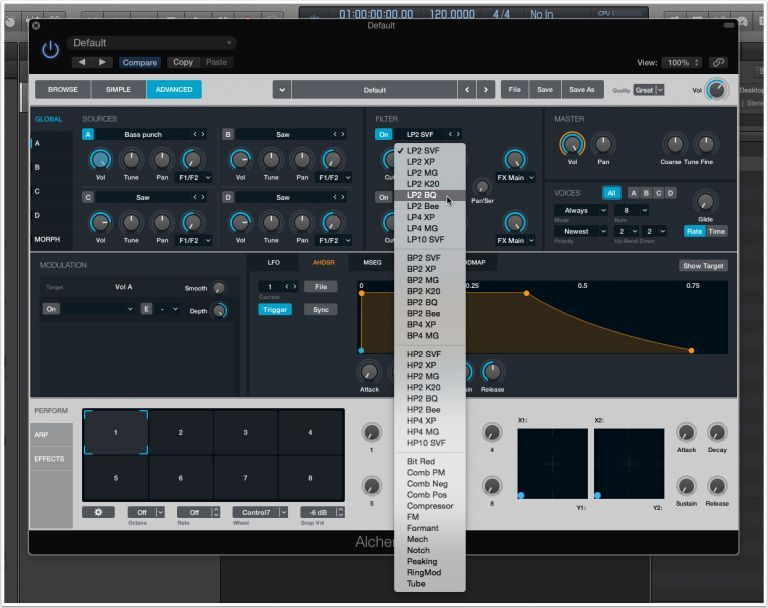Click the X2 XY pad handle
768x608 pixels.
pyautogui.click(x=597, y=495)
